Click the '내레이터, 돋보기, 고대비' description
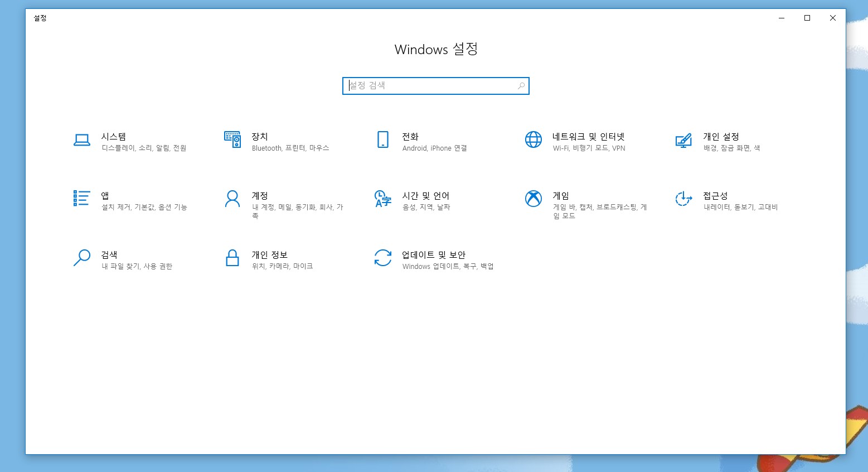868x472 pixels. (x=741, y=208)
